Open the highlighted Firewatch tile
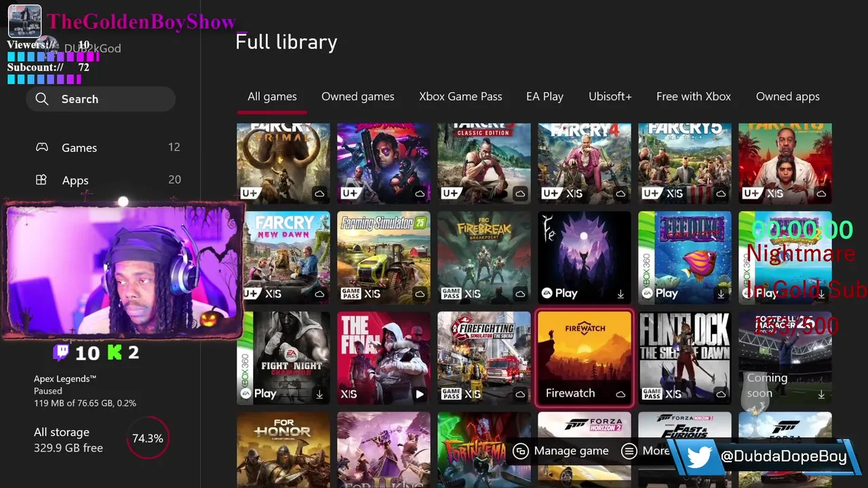The width and height of the screenshot is (868, 488). click(585, 358)
